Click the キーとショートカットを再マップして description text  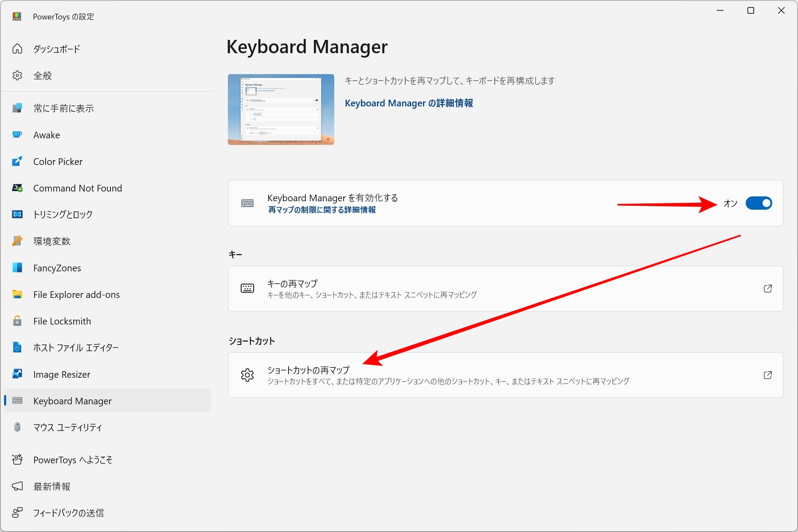450,81
